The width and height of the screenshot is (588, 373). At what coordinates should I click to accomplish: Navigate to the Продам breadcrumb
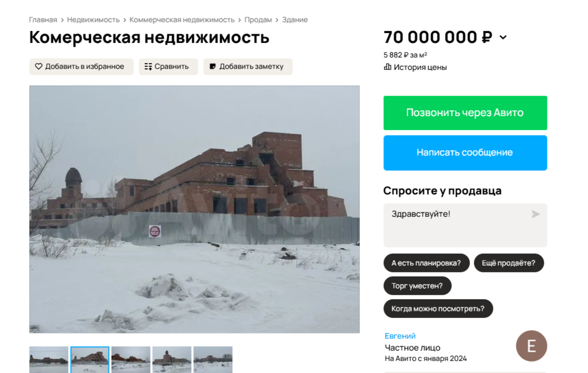coord(258,20)
